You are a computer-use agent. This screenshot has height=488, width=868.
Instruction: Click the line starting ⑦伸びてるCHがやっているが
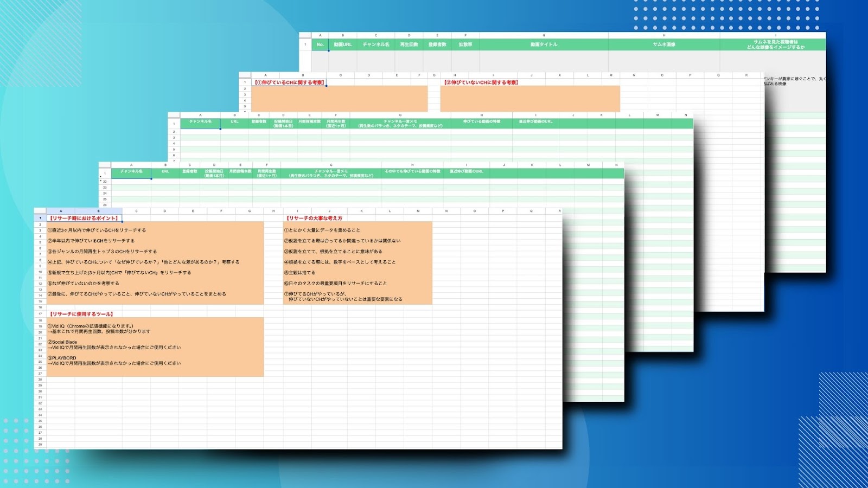click(x=315, y=294)
